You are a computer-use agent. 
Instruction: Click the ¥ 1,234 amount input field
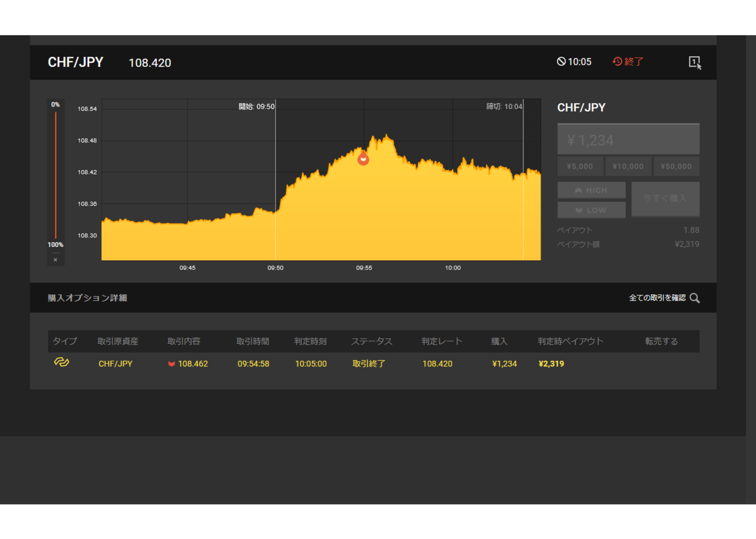tap(628, 140)
